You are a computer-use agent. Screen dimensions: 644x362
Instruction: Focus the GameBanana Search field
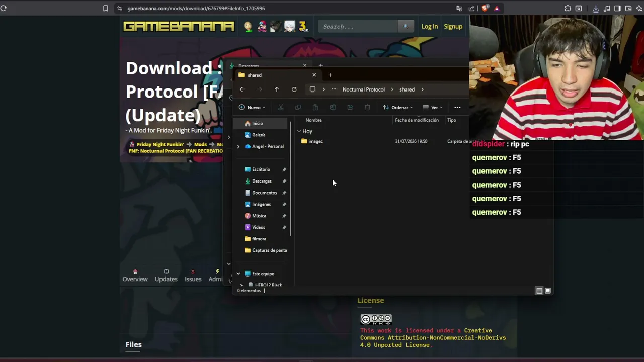point(358,27)
